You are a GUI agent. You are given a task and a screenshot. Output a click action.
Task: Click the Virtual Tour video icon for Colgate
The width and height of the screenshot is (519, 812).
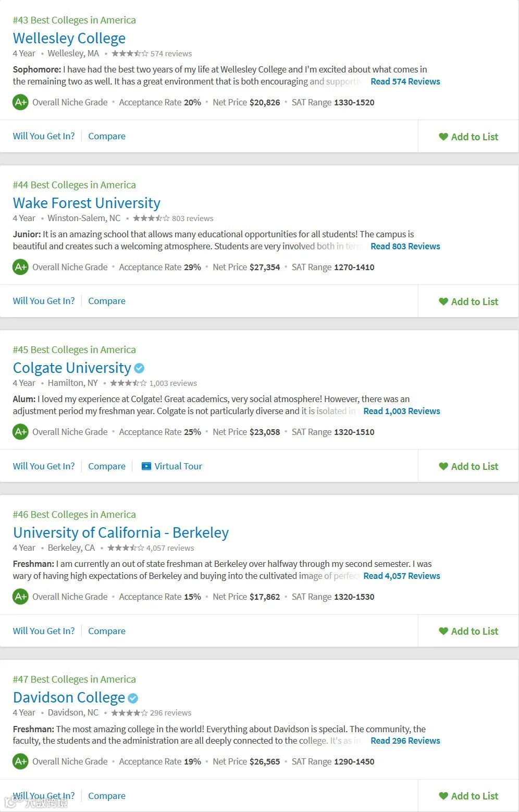pyautogui.click(x=146, y=466)
